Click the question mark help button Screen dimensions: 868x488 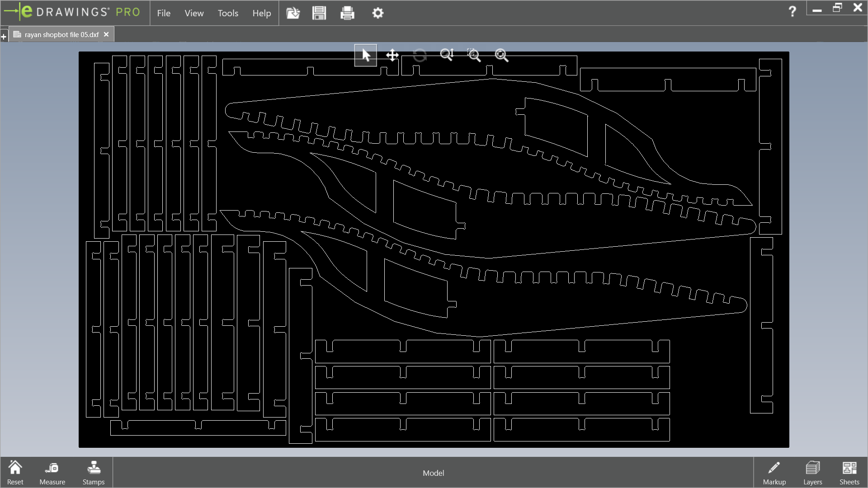[792, 11]
